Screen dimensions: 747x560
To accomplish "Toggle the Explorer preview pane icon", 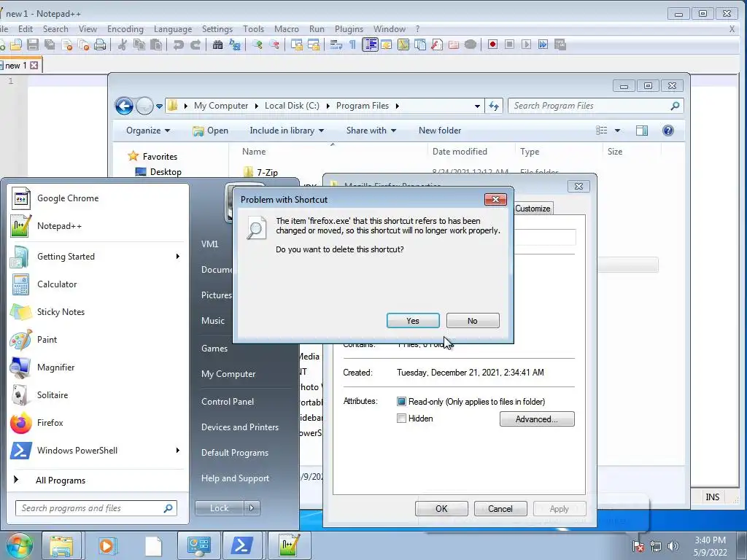I will pos(642,131).
